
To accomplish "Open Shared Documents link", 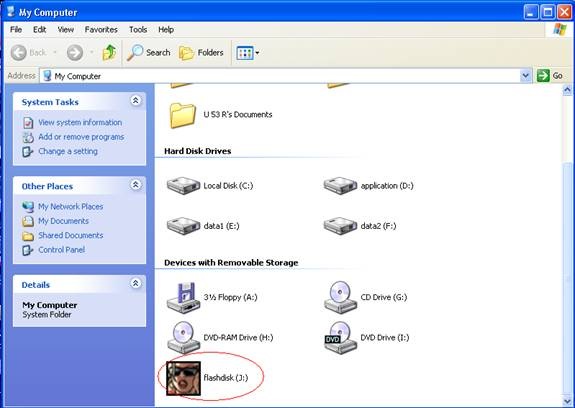I will click(70, 235).
